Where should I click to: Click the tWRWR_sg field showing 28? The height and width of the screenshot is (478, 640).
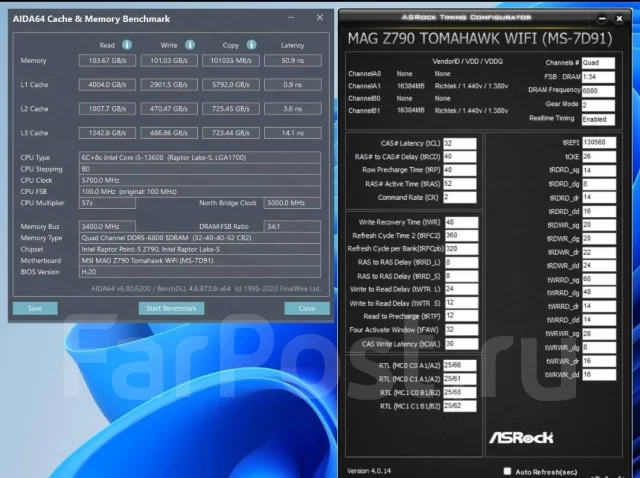point(599,334)
